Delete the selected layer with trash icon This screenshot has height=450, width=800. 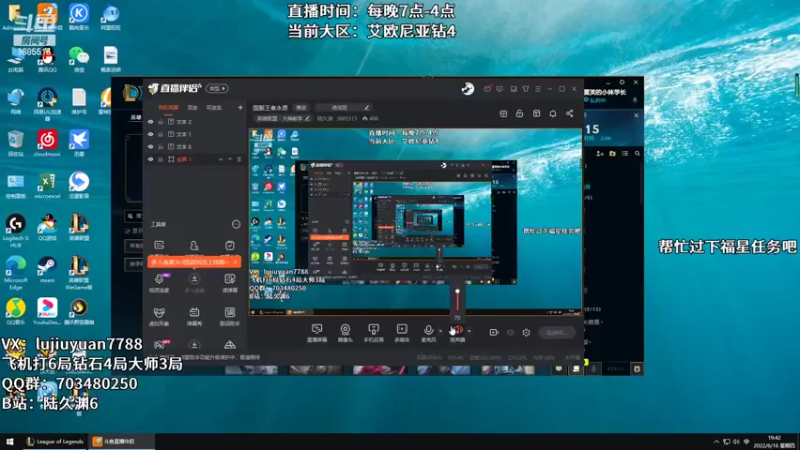[239, 159]
